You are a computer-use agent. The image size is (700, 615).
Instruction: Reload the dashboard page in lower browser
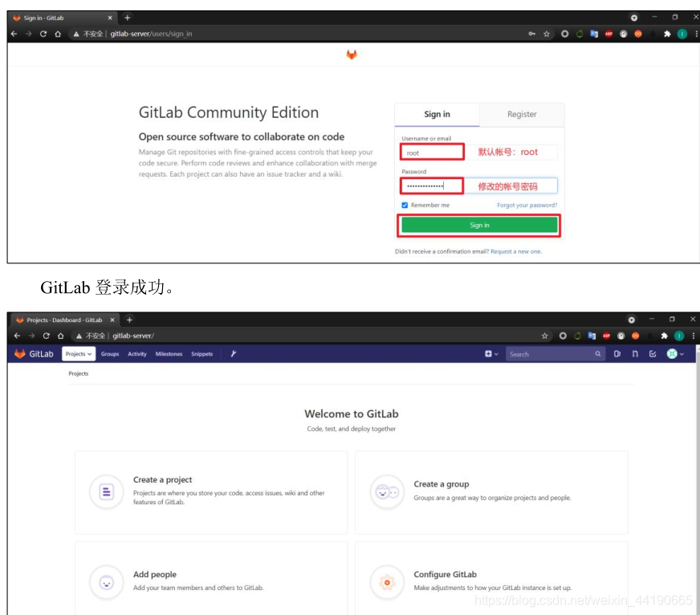click(46, 336)
